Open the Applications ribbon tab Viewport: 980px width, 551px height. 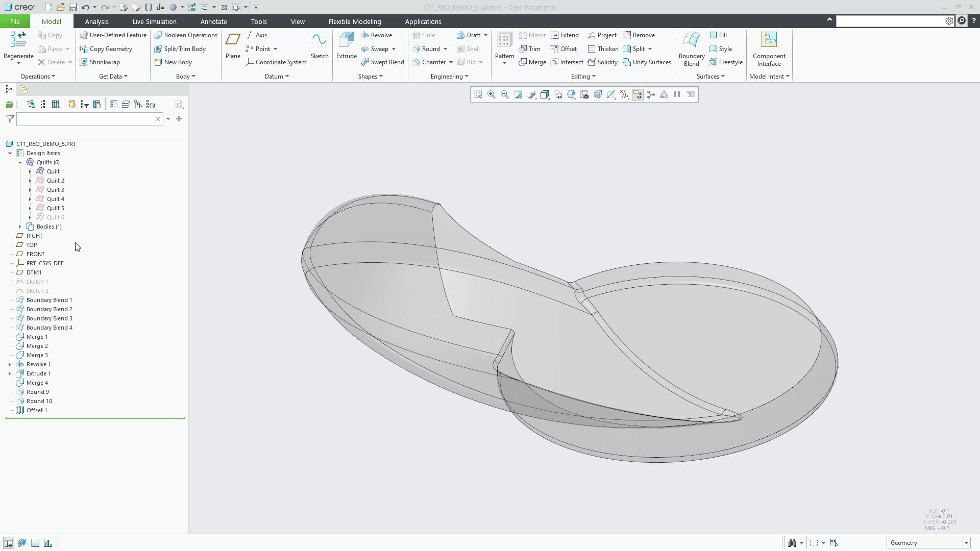tap(424, 21)
